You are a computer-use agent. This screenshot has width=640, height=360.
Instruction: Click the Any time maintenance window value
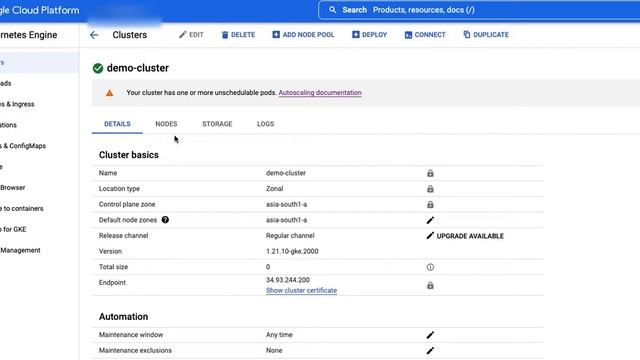[x=279, y=335]
